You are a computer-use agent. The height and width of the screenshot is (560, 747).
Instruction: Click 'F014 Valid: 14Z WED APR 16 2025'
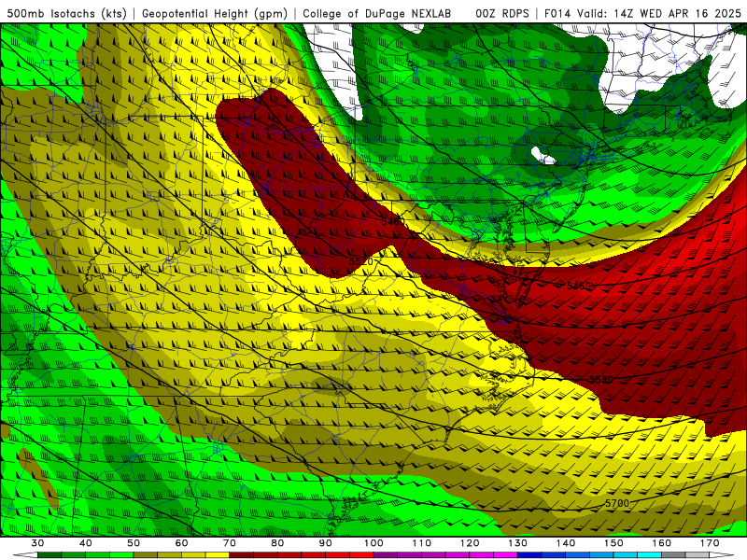[642, 14]
